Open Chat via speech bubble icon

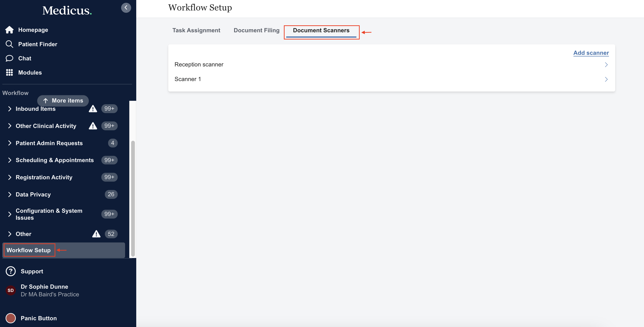click(x=9, y=58)
